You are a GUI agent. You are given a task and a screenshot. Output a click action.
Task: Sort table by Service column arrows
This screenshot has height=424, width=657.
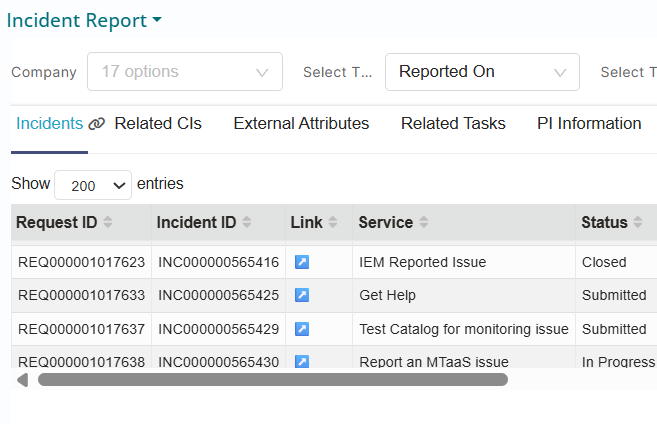click(x=424, y=222)
